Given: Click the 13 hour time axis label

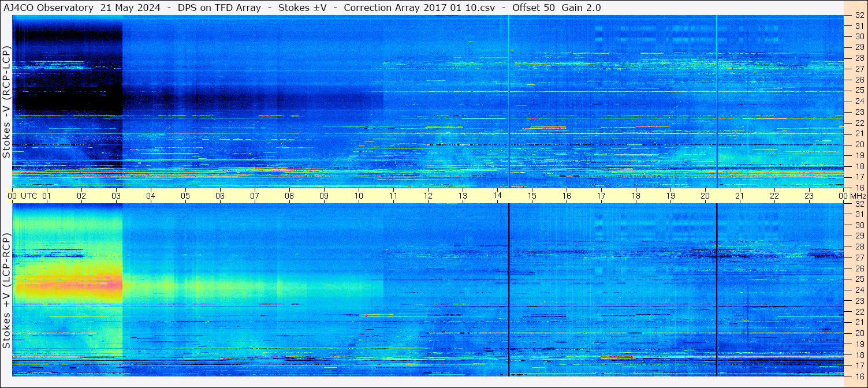Looking at the screenshot, I should pyautogui.click(x=463, y=196).
